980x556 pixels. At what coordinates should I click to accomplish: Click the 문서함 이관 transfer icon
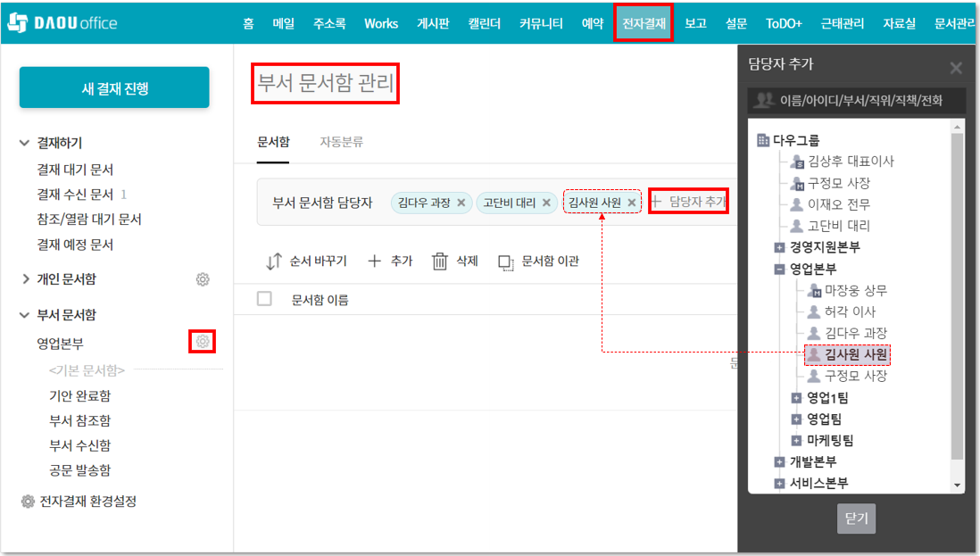pyautogui.click(x=506, y=261)
